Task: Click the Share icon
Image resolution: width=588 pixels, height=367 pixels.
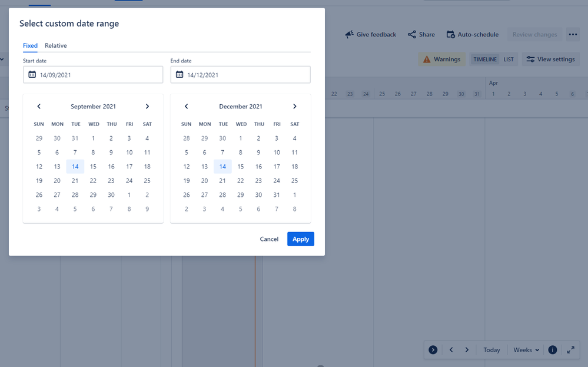Action: pos(412,35)
